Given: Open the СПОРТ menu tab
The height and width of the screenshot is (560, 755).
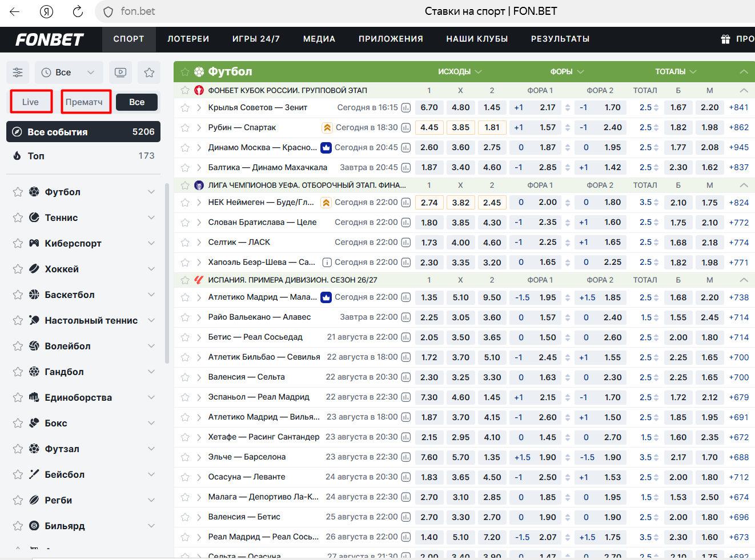Looking at the screenshot, I should click(x=129, y=39).
